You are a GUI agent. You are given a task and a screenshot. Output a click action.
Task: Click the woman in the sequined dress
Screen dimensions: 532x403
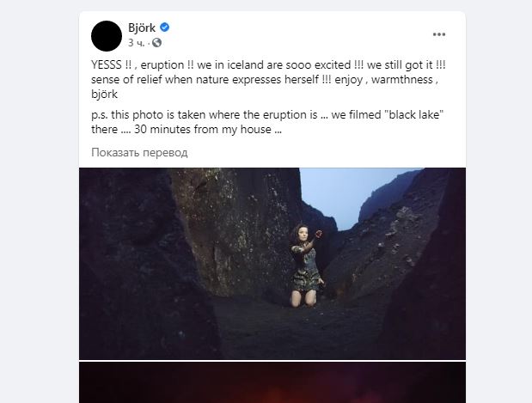307,261
